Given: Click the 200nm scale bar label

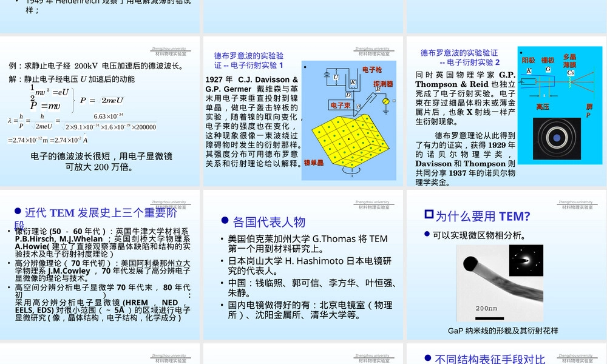Looking at the screenshot, I should click(x=486, y=308).
